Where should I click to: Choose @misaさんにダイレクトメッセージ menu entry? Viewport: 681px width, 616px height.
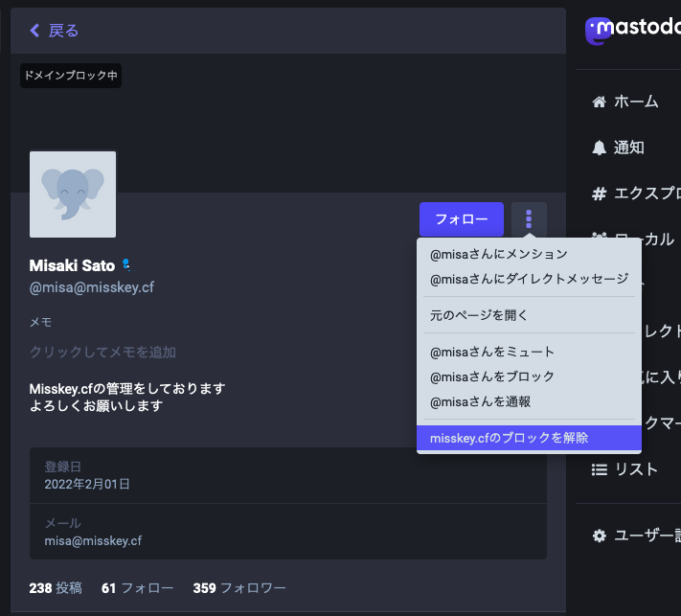click(529, 279)
